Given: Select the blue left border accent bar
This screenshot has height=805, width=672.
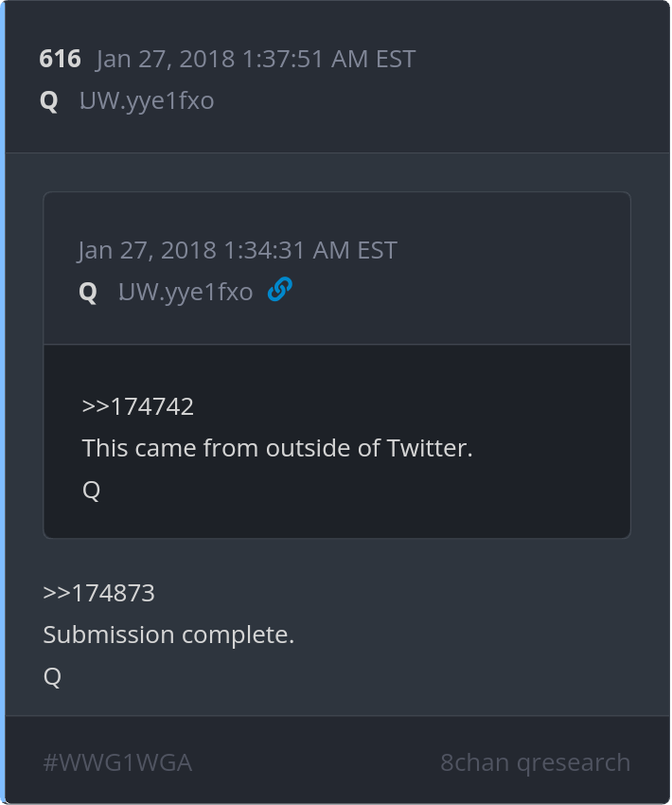Looking at the screenshot, I should (3, 402).
